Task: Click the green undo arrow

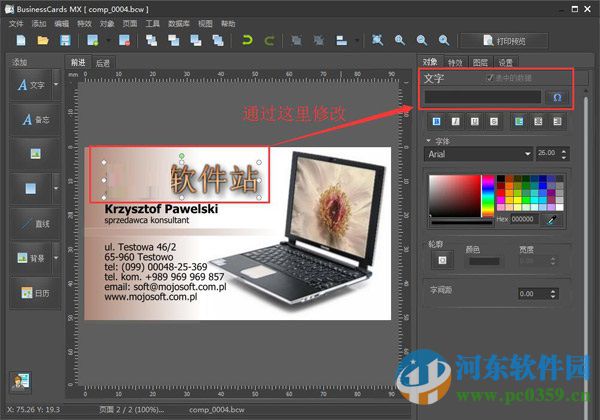Action: click(247, 40)
